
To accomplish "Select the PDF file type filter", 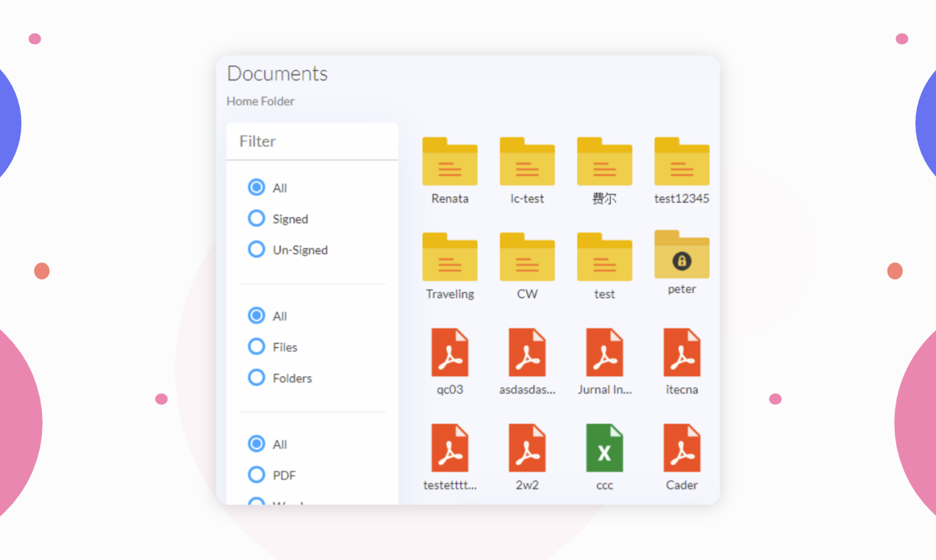I will point(256,475).
